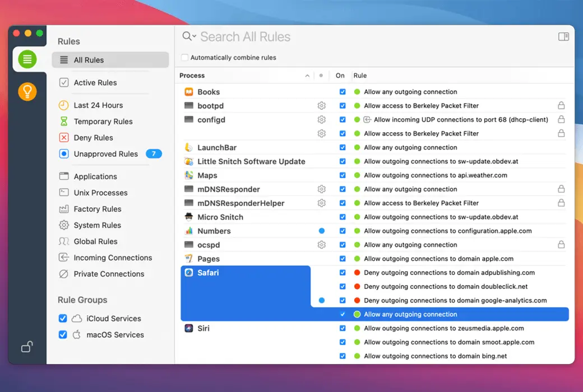Click the blue unapproved dot on the Numbers row
The image size is (583, 392).
coord(322,231)
